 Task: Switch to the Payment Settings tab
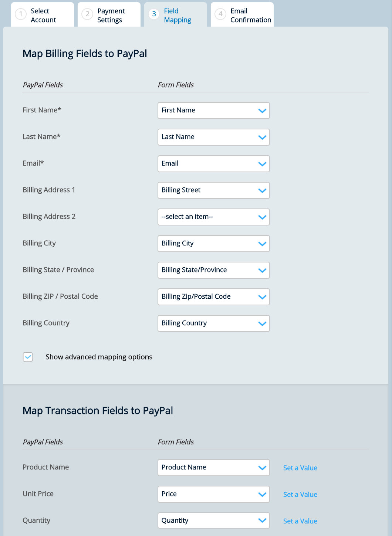[x=109, y=15]
